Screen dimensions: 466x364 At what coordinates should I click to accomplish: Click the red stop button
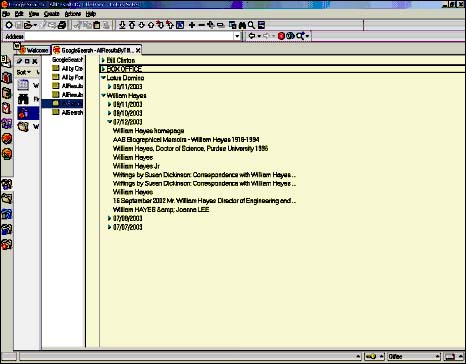[x=281, y=36]
